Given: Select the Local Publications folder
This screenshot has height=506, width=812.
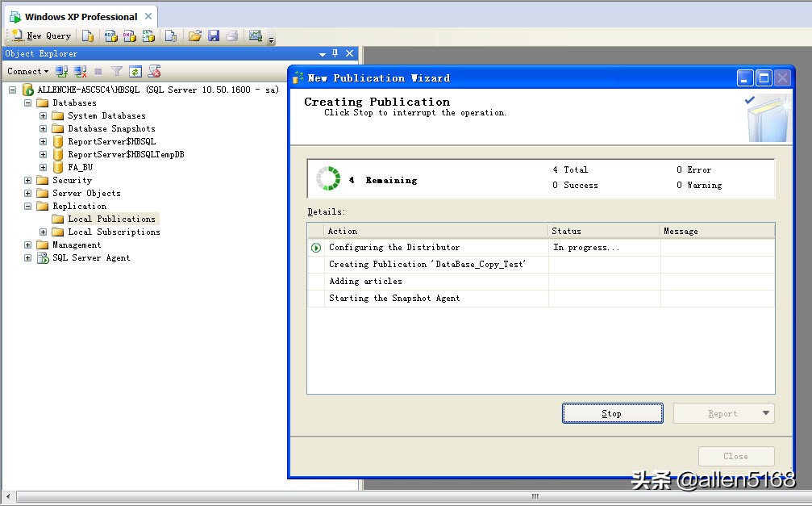Looking at the screenshot, I should [x=112, y=219].
